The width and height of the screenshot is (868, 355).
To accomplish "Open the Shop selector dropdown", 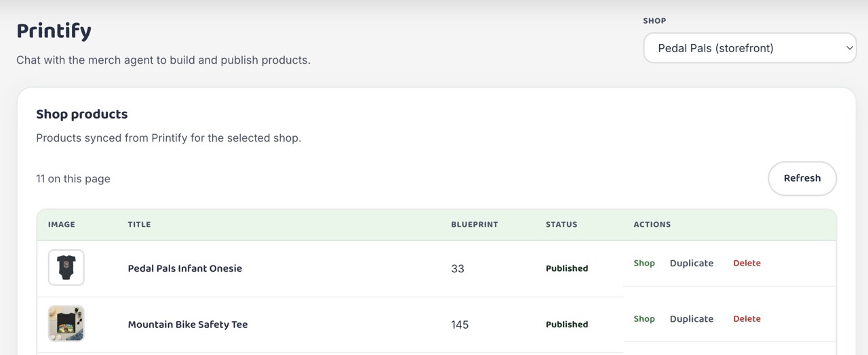I will pos(749,48).
